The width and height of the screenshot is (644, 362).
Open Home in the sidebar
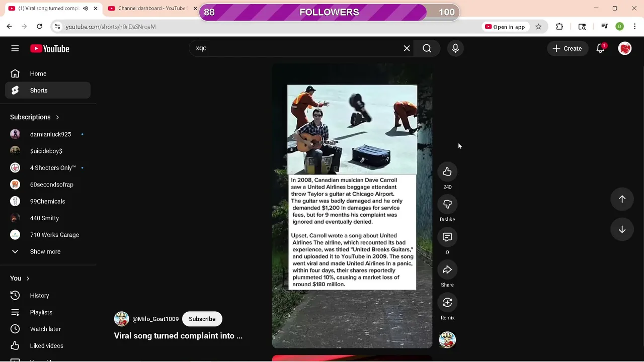coord(48,73)
